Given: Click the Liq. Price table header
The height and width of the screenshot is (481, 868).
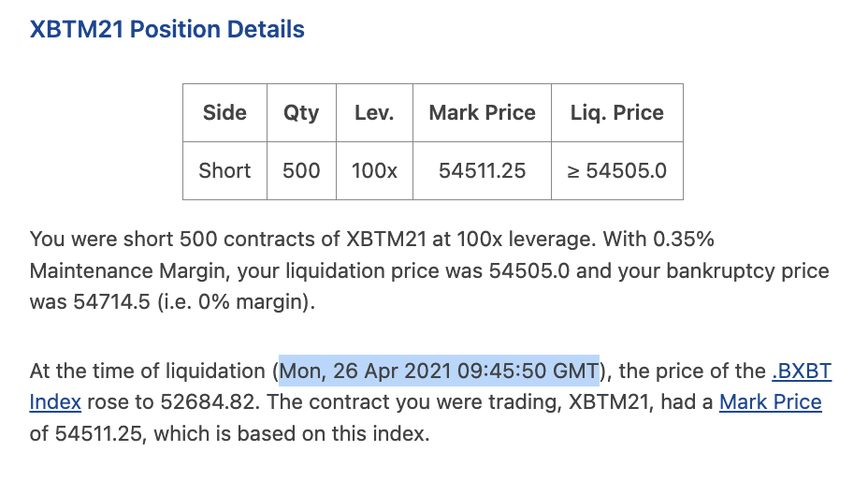Looking at the screenshot, I should coord(617,113).
